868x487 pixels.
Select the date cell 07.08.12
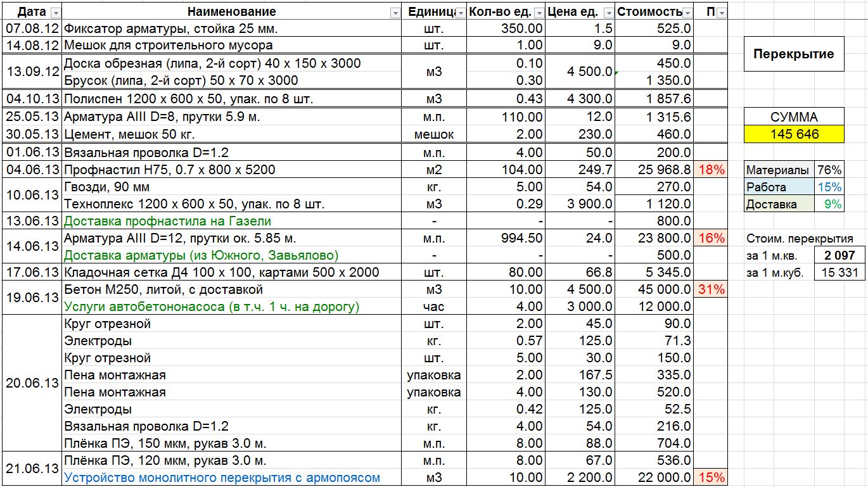click(x=32, y=28)
